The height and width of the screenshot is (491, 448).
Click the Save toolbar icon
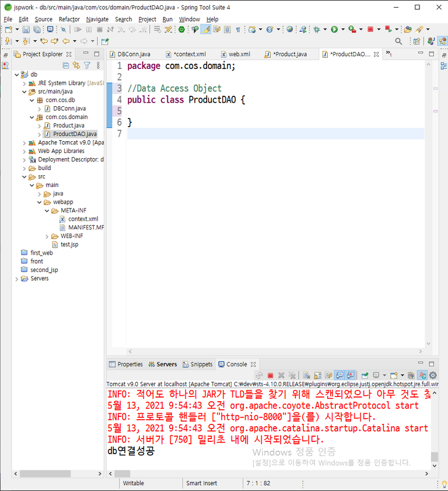pos(26,29)
